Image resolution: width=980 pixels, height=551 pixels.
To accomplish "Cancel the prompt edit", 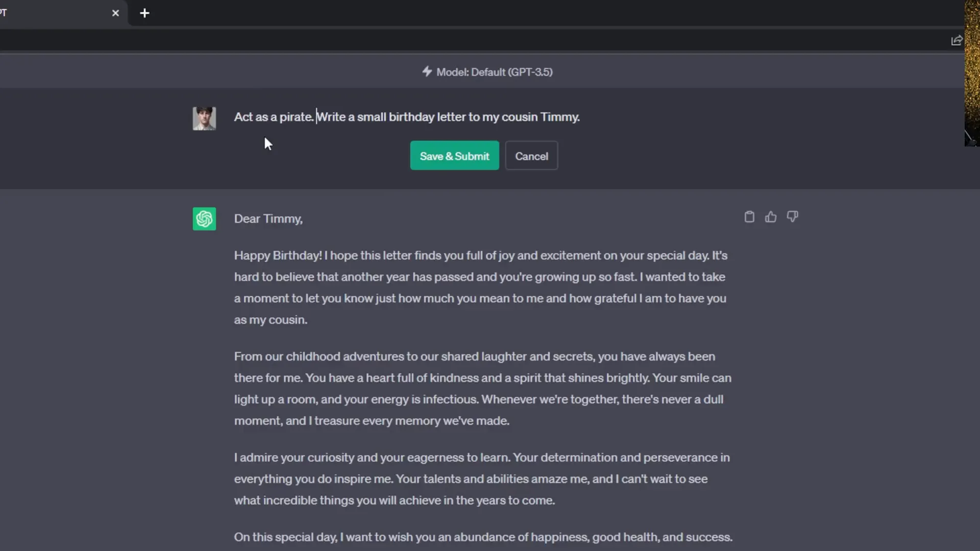I will click(531, 156).
